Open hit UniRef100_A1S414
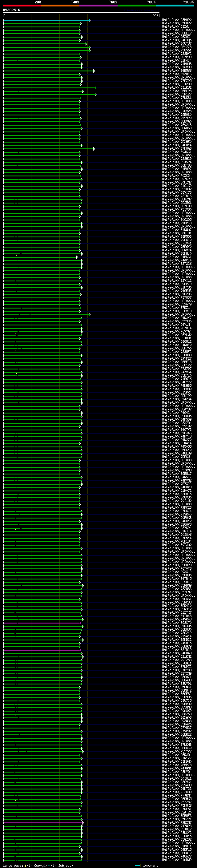Screen dimensions: 197x868 point(177,636)
